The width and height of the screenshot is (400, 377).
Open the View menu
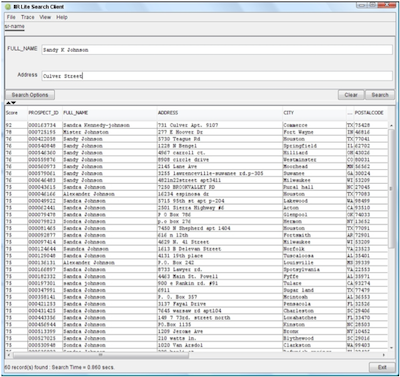click(45, 17)
